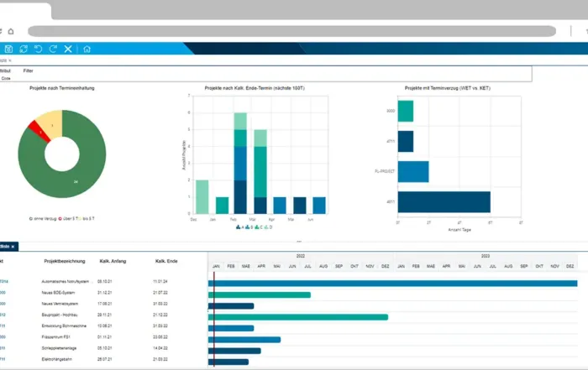Toggle series B in the bar chart legend
The height and width of the screenshot is (370, 588).
tap(249, 227)
